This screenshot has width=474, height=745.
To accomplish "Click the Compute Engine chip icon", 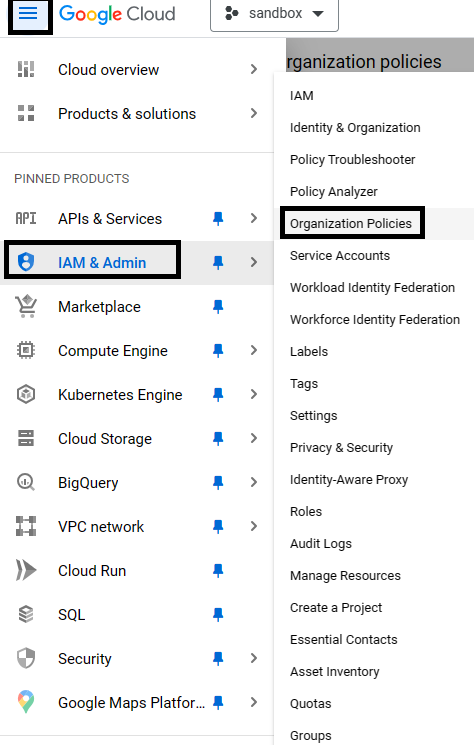I will 26,351.
